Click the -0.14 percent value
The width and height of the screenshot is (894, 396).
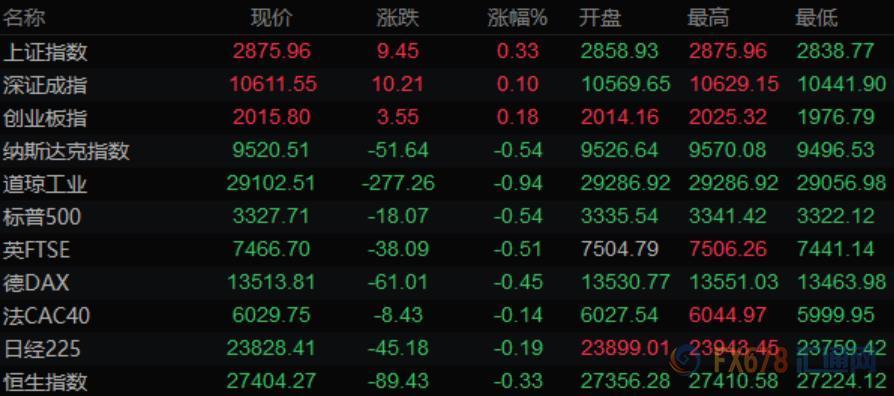coord(517,315)
